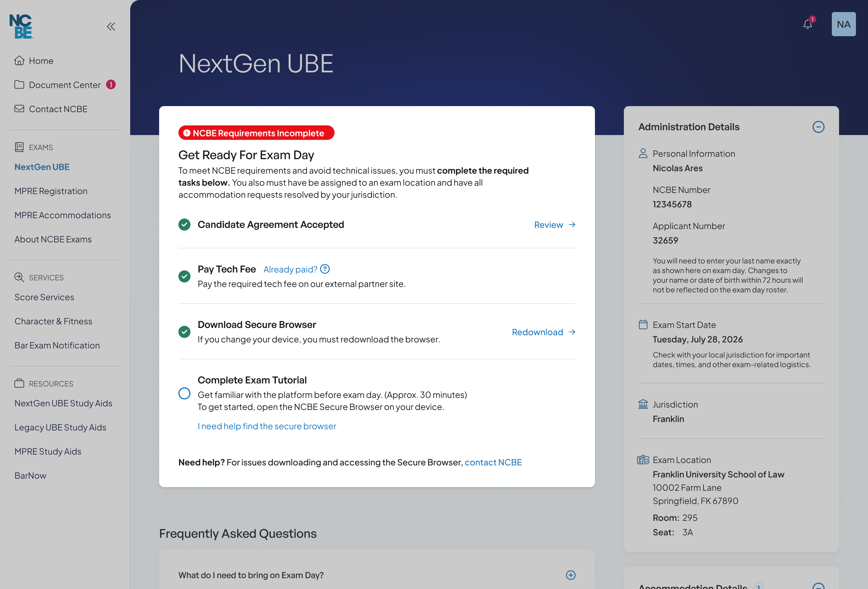Click the NCBE Number 12345678
The image size is (868, 589).
[672, 204]
